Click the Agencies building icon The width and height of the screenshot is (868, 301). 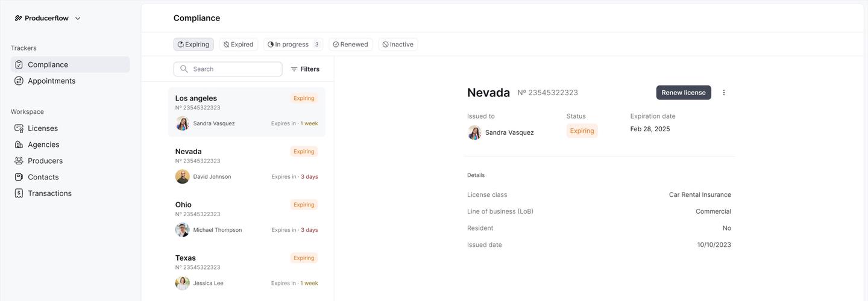click(x=19, y=144)
